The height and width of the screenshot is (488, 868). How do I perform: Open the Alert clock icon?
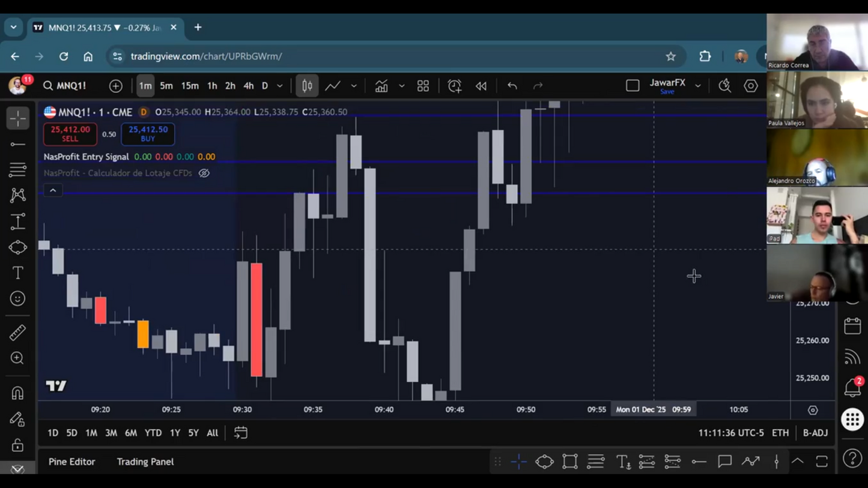[454, 86]
